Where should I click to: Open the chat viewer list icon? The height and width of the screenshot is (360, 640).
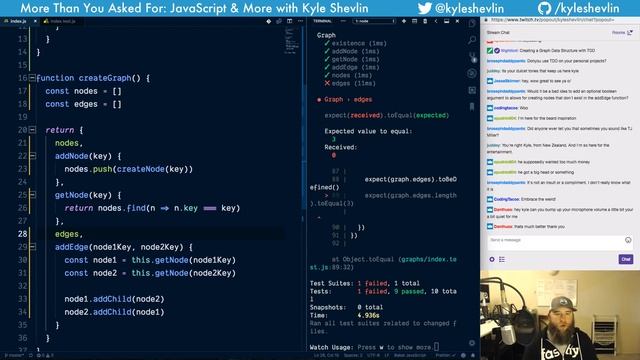(x=502, y=259)
